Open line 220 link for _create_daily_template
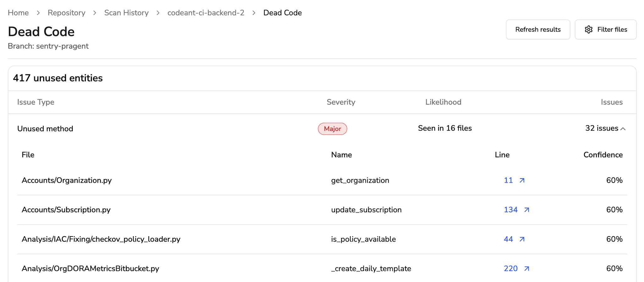The width and height of the screenshot is (644, 282). 511,268
